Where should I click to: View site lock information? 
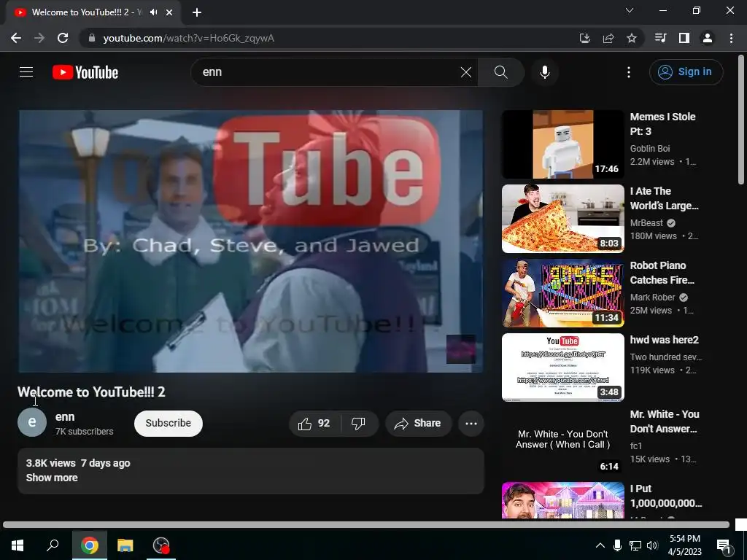click(92, 38)
